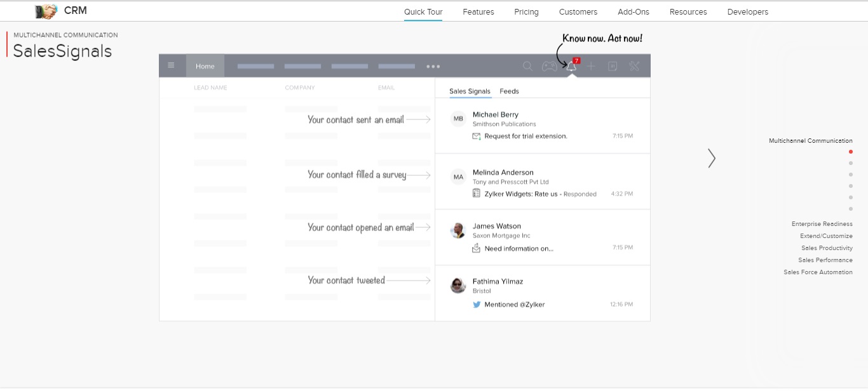
Task: Open the notification bell with the 7 badge
Action: coord(572,66)
